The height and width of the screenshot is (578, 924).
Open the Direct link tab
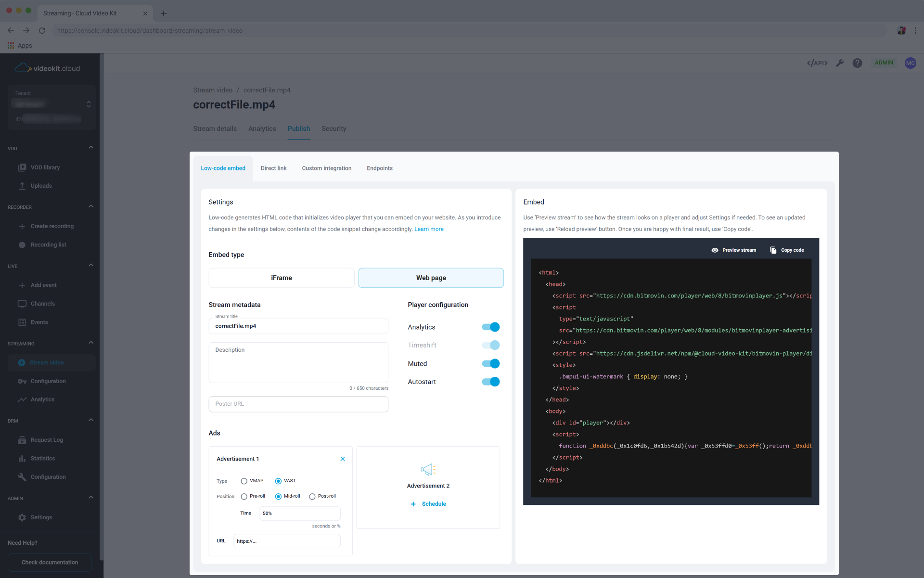pos(273,168)
